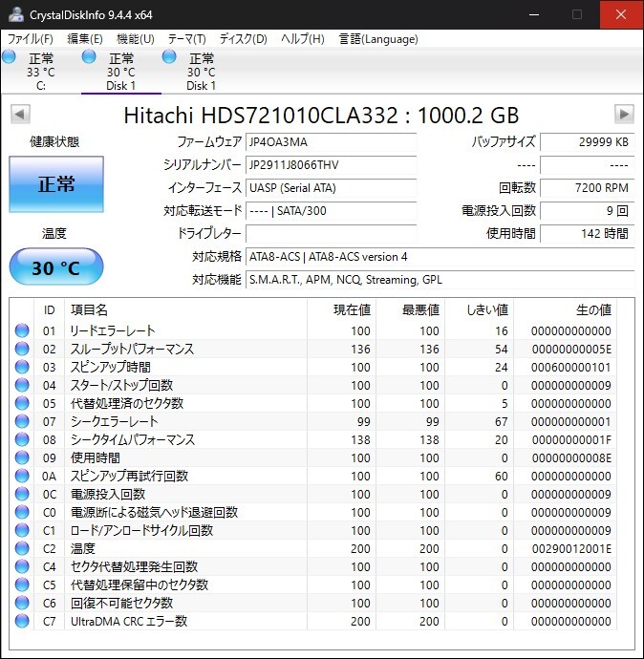Image resolution: width=644 pixels, height=659 pixels.
Task: Click the status orb of row C1 ロード/アンロードサイクル回数
Action: (22, 530)
